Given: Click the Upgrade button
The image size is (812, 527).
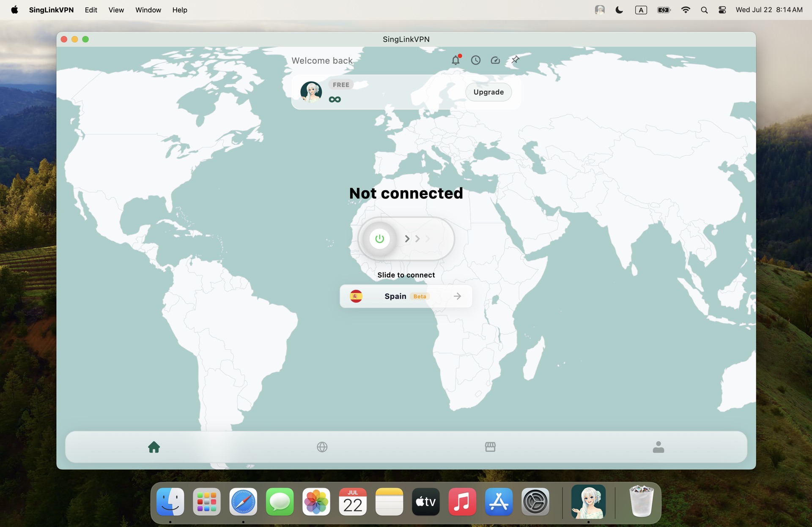Looking at the screenshot, I should 488,92.
